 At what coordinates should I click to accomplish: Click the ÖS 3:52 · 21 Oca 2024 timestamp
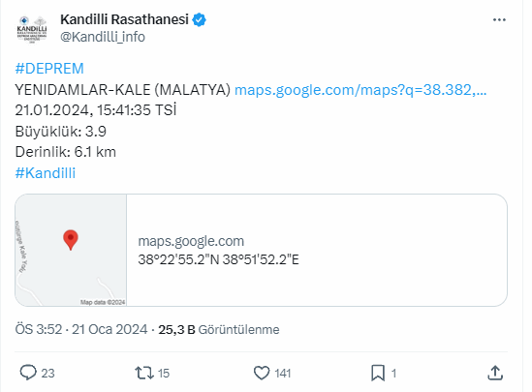point(81,329)
